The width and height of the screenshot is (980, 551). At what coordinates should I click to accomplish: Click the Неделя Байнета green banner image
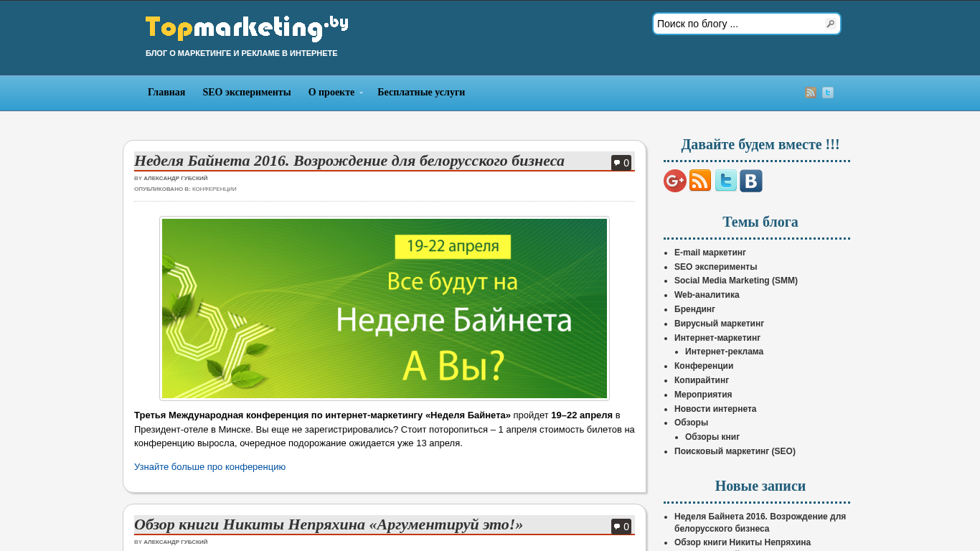tap(385, 309)
